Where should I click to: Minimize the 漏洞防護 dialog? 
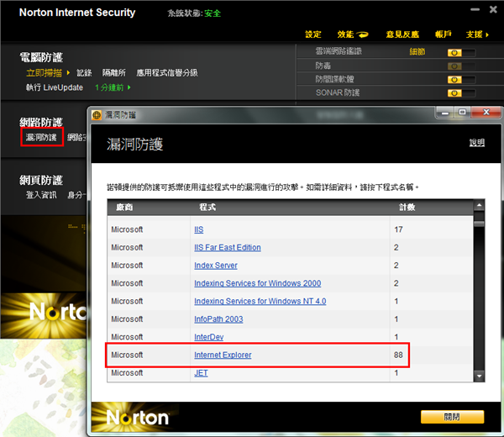(x=445, y=113)
